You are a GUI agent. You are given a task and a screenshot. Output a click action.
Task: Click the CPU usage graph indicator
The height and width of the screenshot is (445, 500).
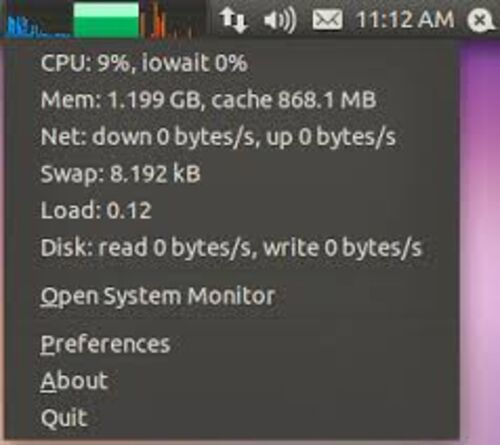coord(38,20)
